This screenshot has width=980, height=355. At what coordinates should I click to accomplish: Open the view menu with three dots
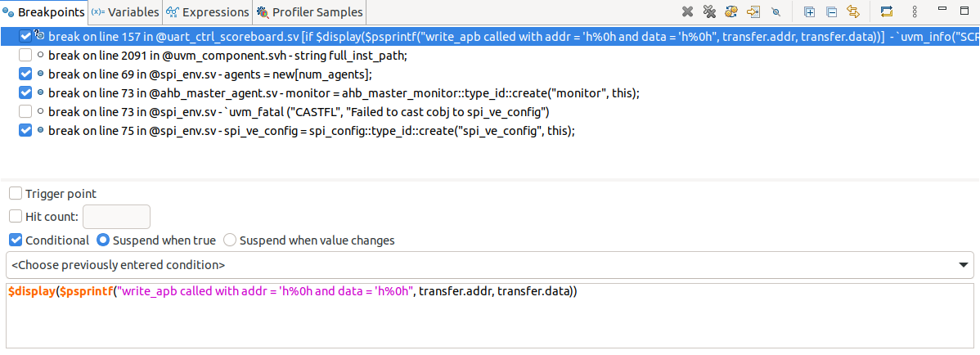[x=915, y=11]
